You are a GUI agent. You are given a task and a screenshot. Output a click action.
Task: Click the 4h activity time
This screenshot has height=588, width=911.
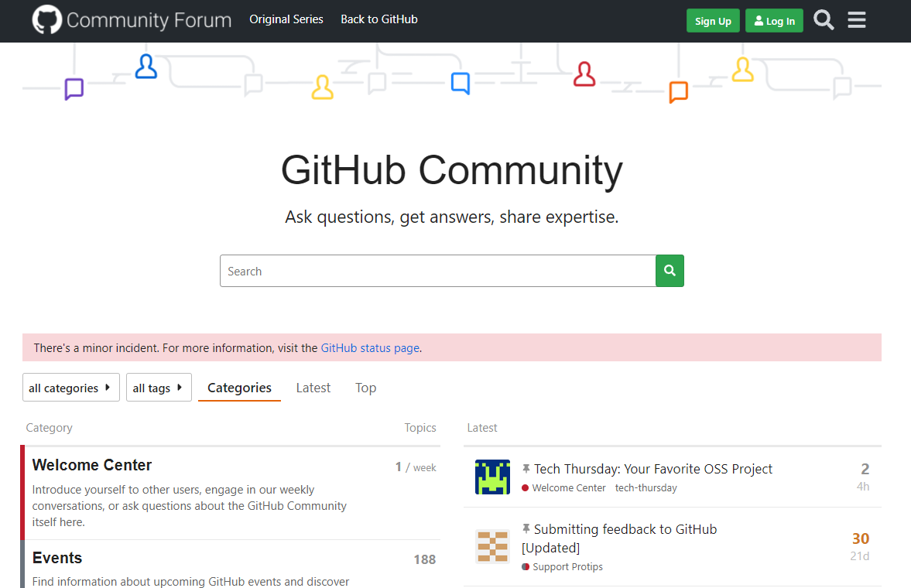coord(863,487)
